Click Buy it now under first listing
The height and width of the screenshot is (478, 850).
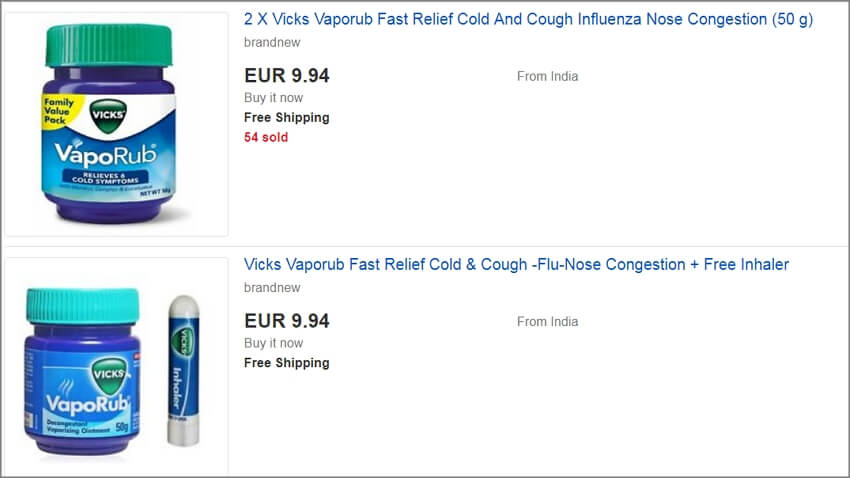pos(273,98)
